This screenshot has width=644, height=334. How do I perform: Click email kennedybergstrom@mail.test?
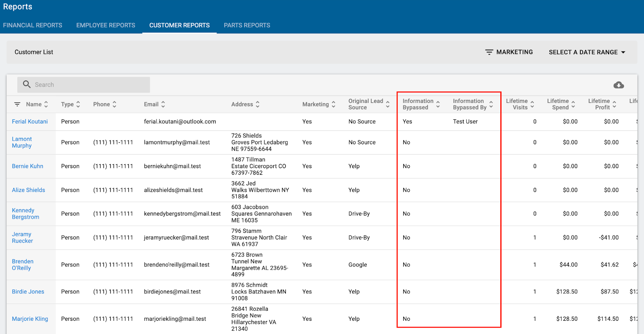pyautogui.click(x=182, y=213)
